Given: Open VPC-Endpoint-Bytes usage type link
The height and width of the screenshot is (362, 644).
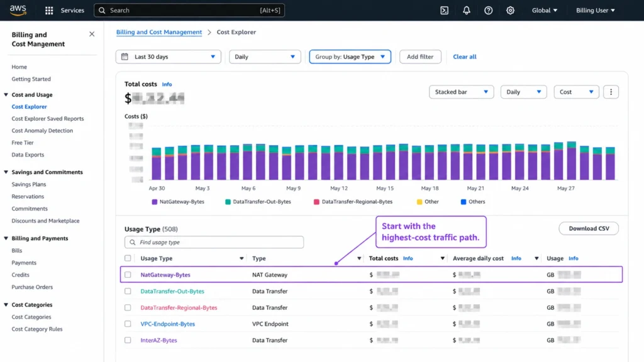Looking at the screenshot, I should point(167,324).
